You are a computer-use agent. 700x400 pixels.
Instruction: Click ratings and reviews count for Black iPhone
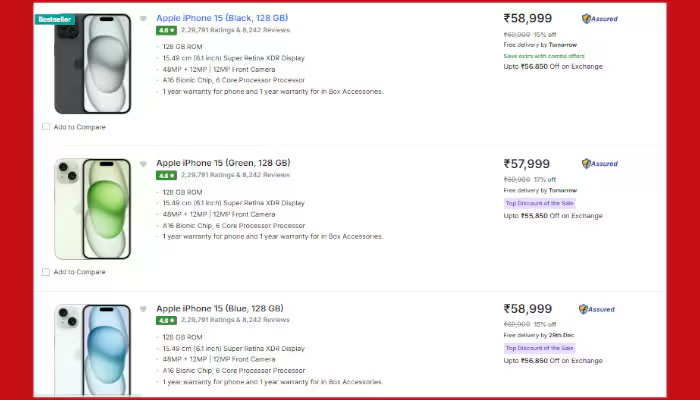[235, 30]
